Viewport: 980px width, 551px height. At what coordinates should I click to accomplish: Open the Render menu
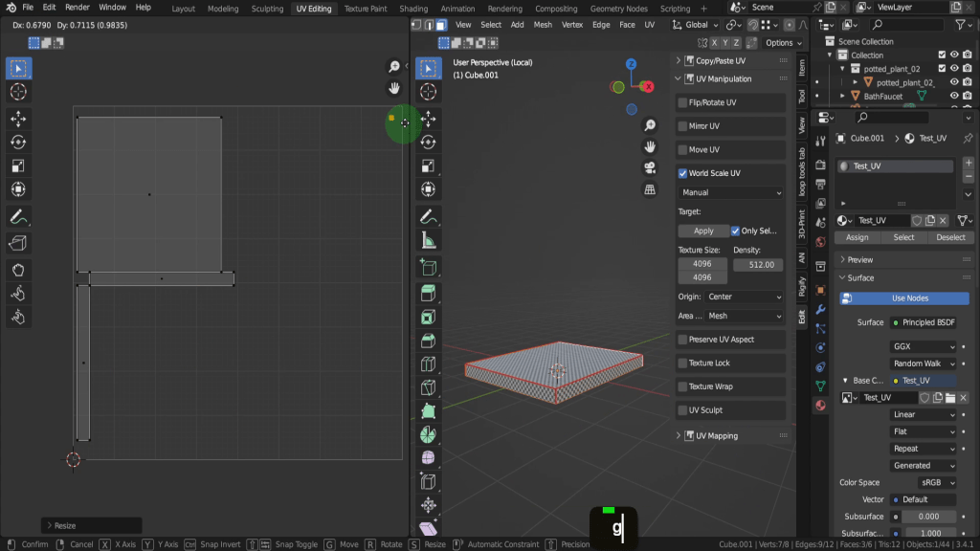tap(78, 8)
